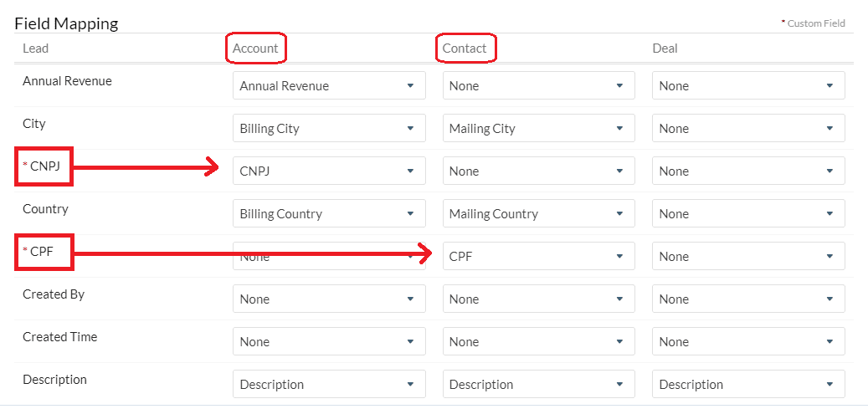The height and width of the screenshot is (409, 868).
Task: Expand the Mailing Country dropdown
Action: click(538, 213)
